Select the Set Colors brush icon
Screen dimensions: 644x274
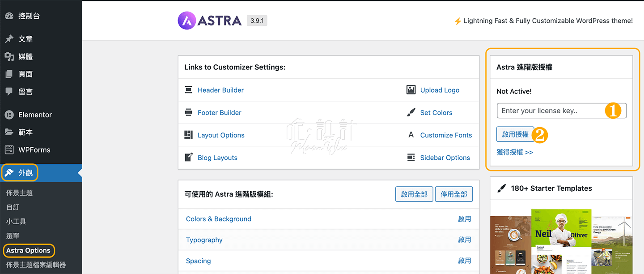[411, 112]
